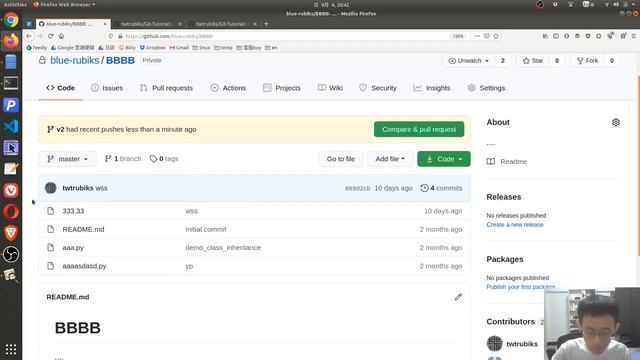The image size is (640, 360).
Task: Click twtrubiks avatar in commit bar
Action: tap(51, 188)
